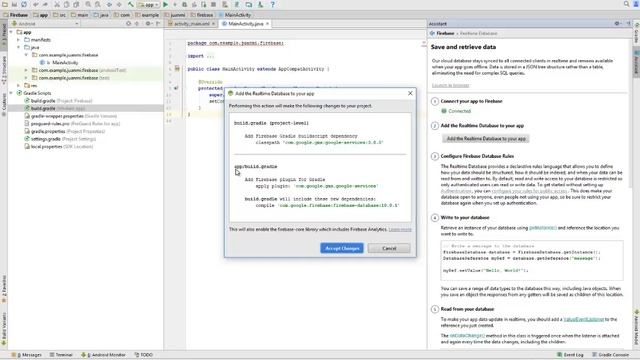The width and height of the screenshot is (640, 360).
Task: Follow the Learn more link in dialog
Action: (400, 229)
